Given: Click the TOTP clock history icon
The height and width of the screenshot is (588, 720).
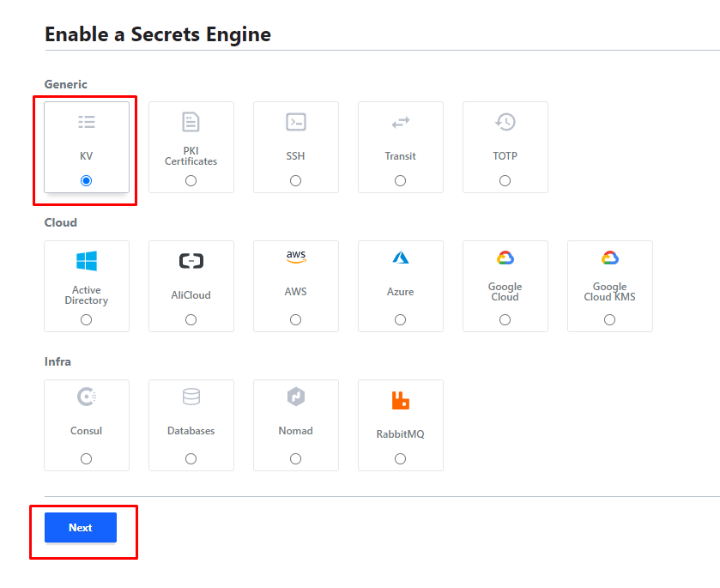Looking at the screenshot, I should coord(505,122).
